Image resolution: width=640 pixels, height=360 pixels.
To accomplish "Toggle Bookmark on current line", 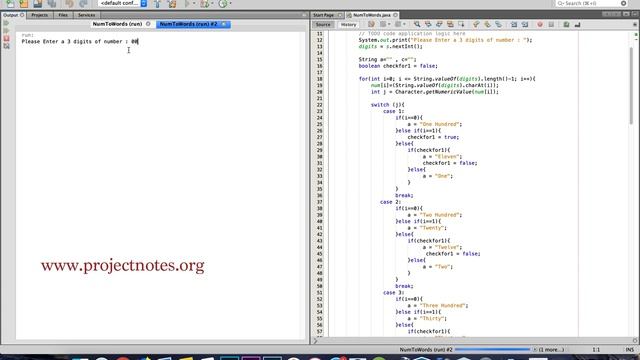I will click(498, 25).
